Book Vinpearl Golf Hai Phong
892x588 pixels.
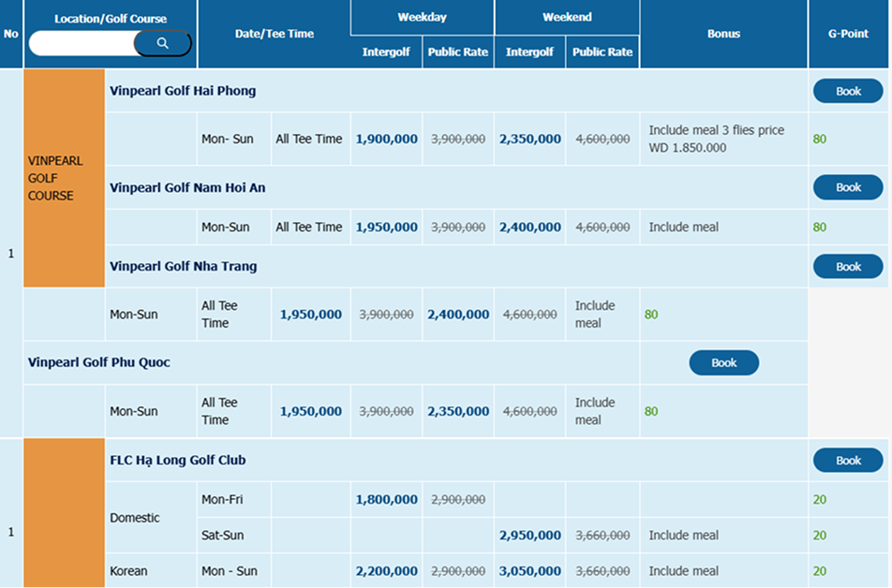[x=848, y=91]
